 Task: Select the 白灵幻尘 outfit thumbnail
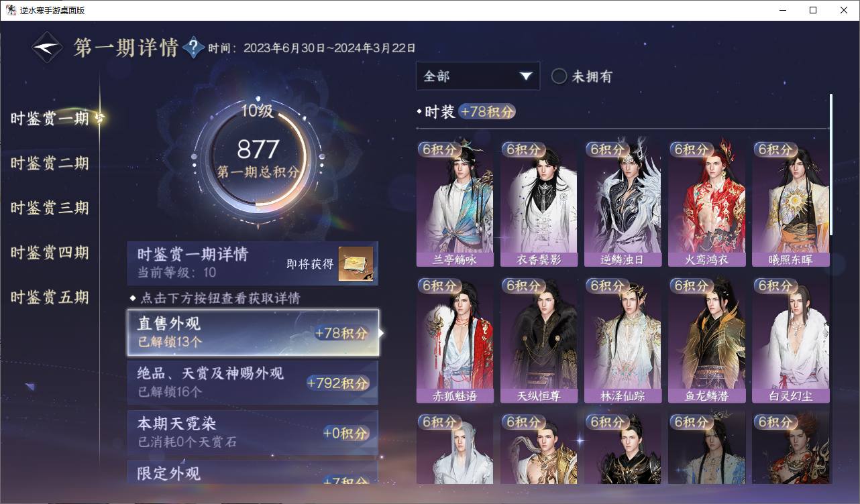pos(790,340)
